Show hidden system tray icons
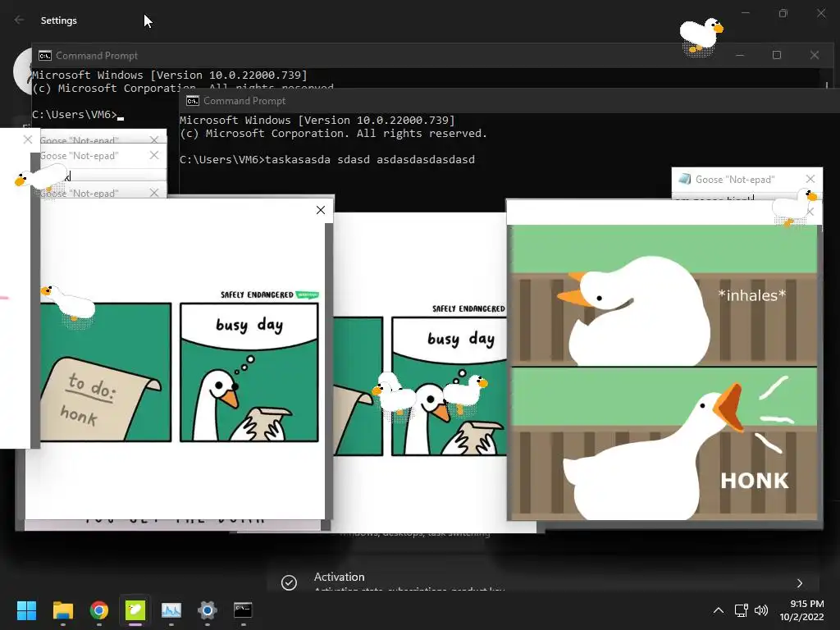The height and width of the screenshot is (630, 840). coord(719,610)
